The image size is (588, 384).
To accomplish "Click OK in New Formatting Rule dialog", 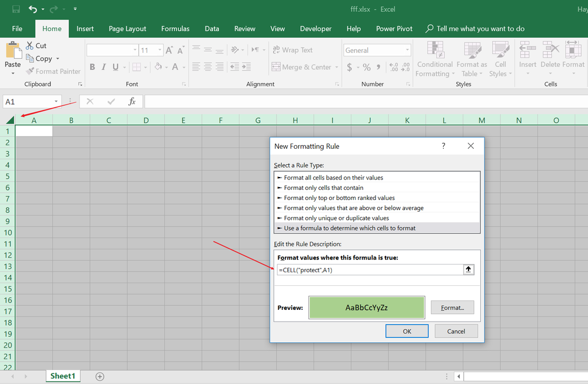I will click(407, 331).
